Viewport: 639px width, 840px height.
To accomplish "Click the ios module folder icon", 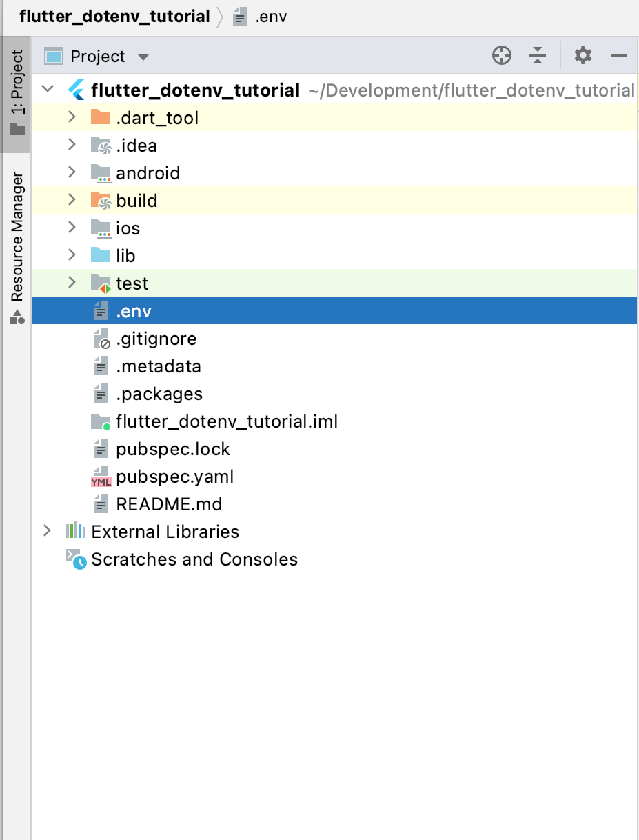I will [x=101, y=228].
